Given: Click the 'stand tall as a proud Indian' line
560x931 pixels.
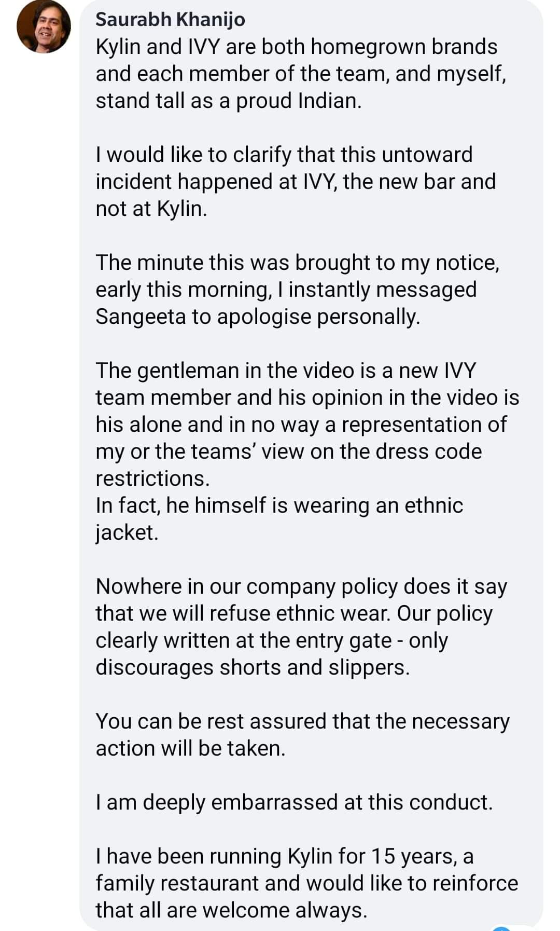Looking at the screenshot, I should (228, 101).
